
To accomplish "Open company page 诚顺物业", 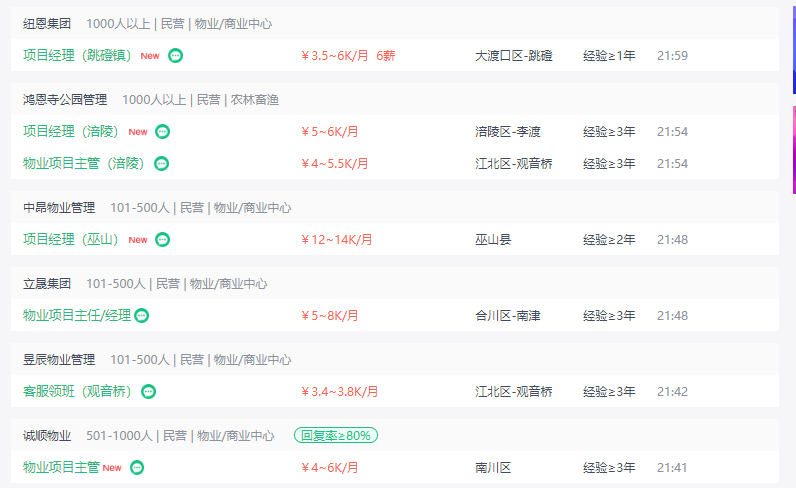I will pos(47,436).
